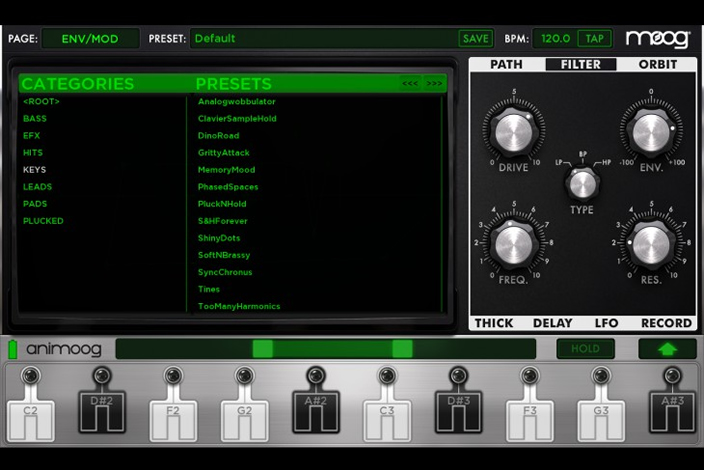Click the round knob above G2 key
This screenshot has height=470, width=704.
[x=245, y=375]
